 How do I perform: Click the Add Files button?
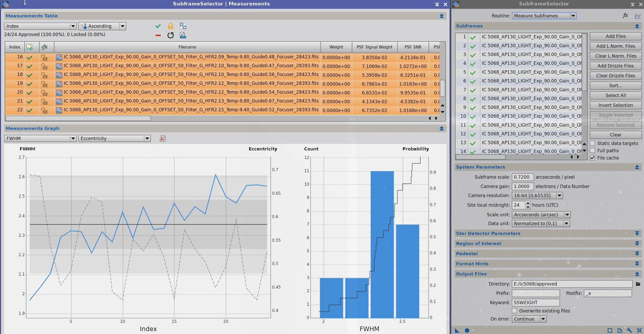pyautogui.click(x=615, y=36)
